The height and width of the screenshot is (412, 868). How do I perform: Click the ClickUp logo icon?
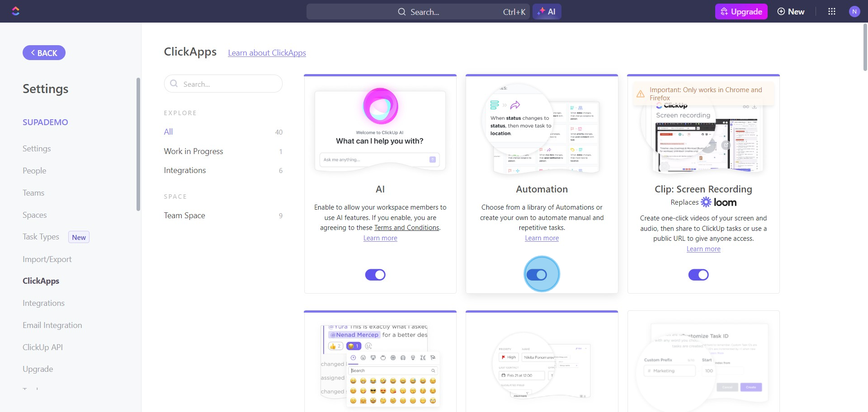tap(16, 11)
